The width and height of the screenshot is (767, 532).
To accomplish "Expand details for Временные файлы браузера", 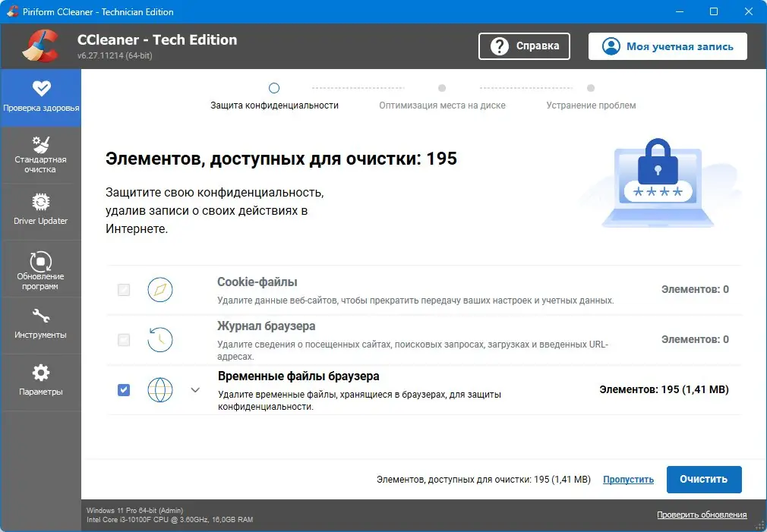I will click(195, 389).
